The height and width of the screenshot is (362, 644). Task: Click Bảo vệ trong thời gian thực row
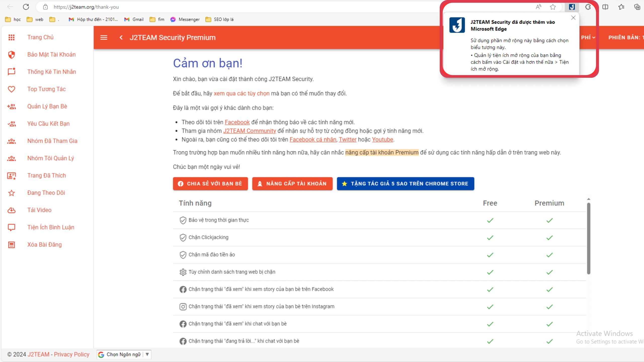coord(379,220)
